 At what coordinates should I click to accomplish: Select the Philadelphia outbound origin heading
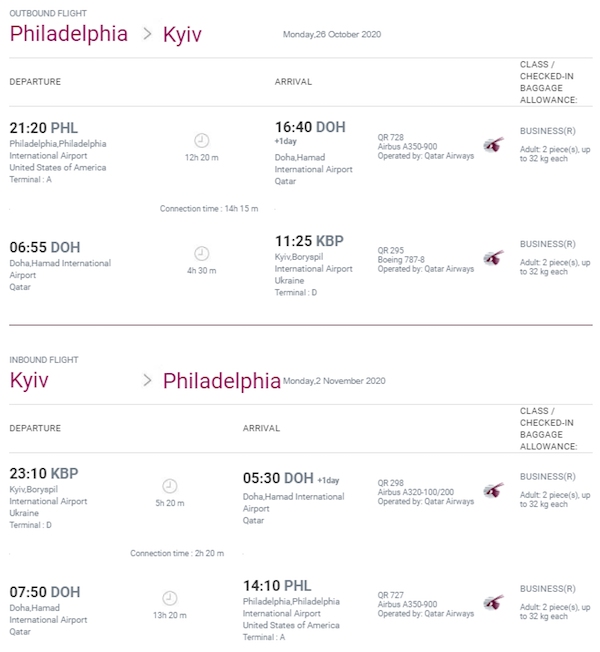click(x=69, y=34)
